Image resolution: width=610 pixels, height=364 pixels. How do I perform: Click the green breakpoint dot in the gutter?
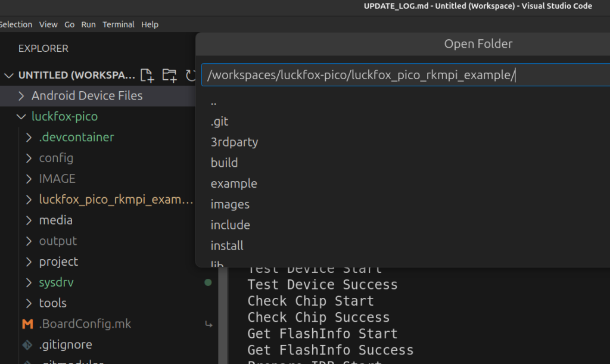pyautogui.click(x=208, y=282)
